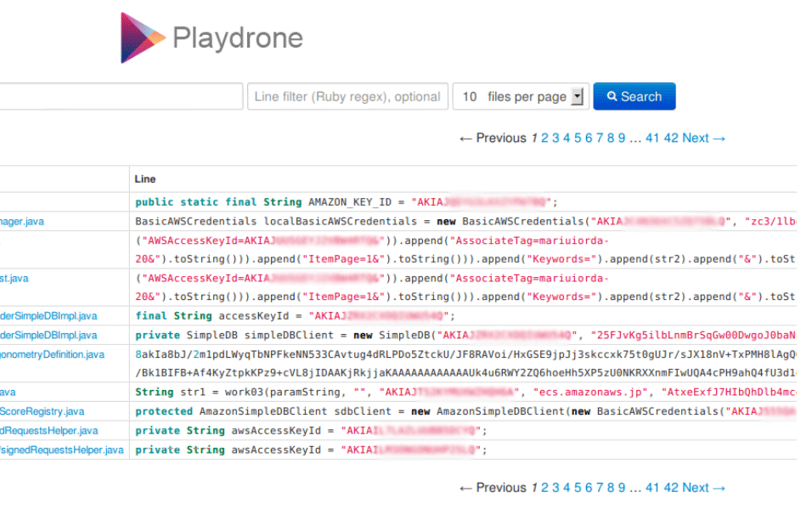This screenshot has height=509, width=812.
Task: Open page 5 in pagination below results
Action: (578, 488)
